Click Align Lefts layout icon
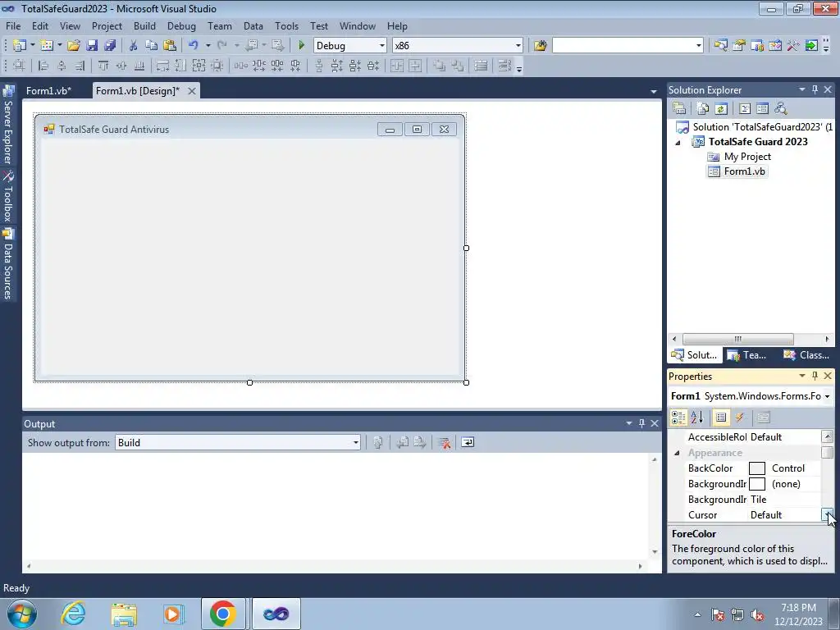840x630 pixels. (x=43, y=66)
